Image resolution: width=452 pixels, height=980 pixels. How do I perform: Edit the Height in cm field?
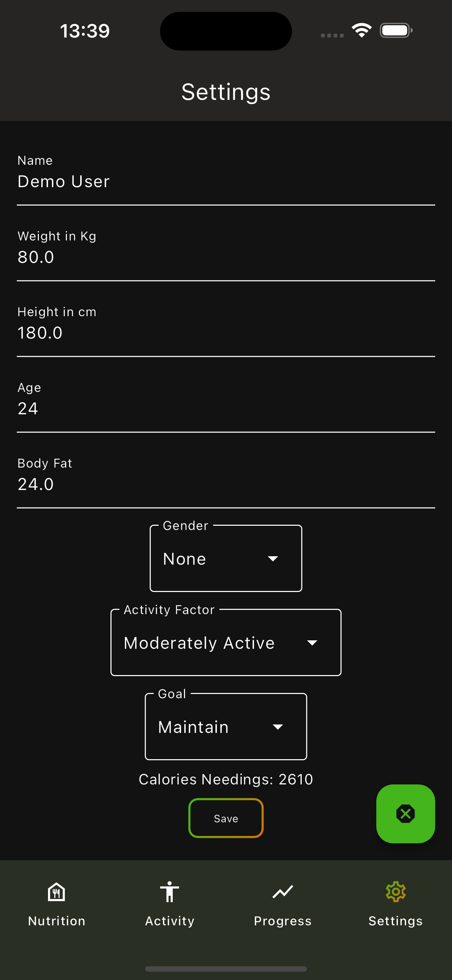226,326
